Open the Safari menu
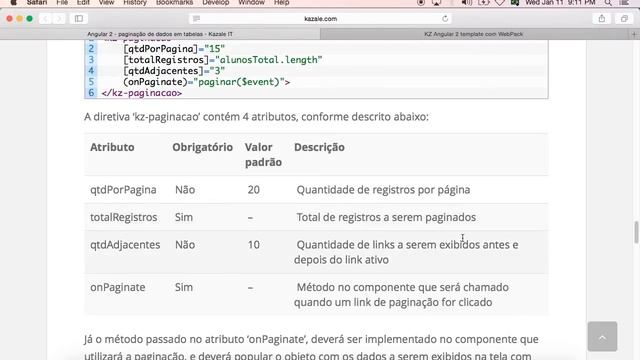 [x=37, y=2]
